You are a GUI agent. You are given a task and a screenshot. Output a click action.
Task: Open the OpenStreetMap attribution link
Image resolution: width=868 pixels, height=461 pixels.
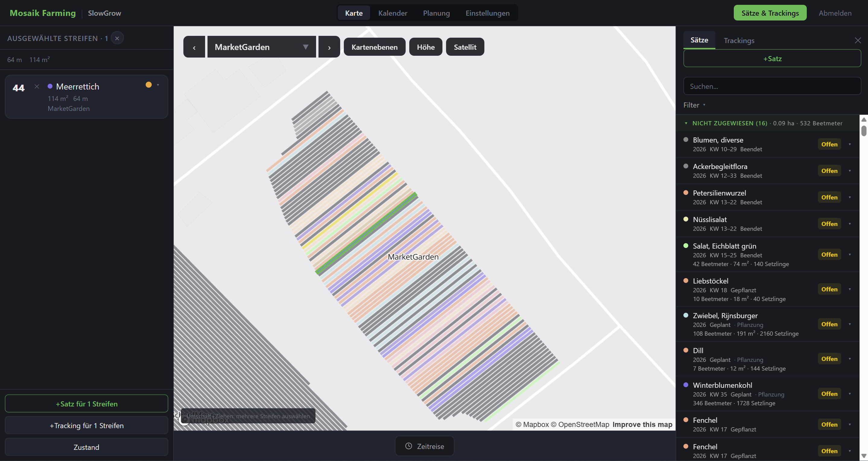(x=580, y=424)
